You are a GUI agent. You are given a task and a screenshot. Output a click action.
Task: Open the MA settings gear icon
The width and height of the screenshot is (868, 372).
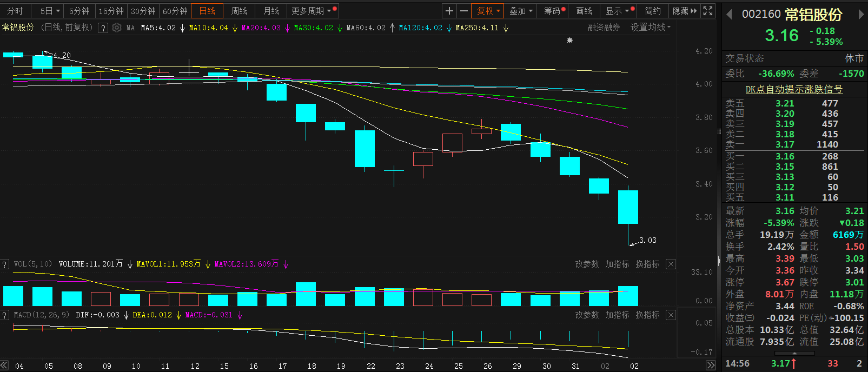point(117,28)
